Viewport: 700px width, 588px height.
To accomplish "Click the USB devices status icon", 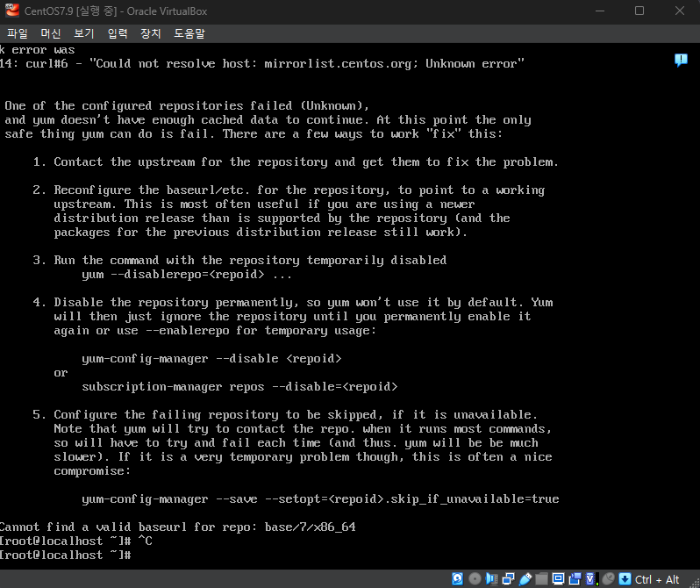I will click(525, 579).
